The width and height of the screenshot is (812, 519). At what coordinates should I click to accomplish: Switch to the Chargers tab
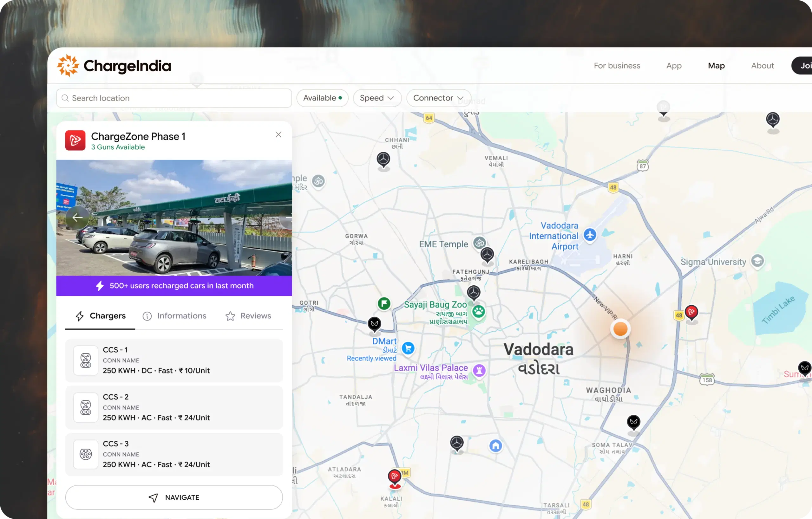pos(101,316)
